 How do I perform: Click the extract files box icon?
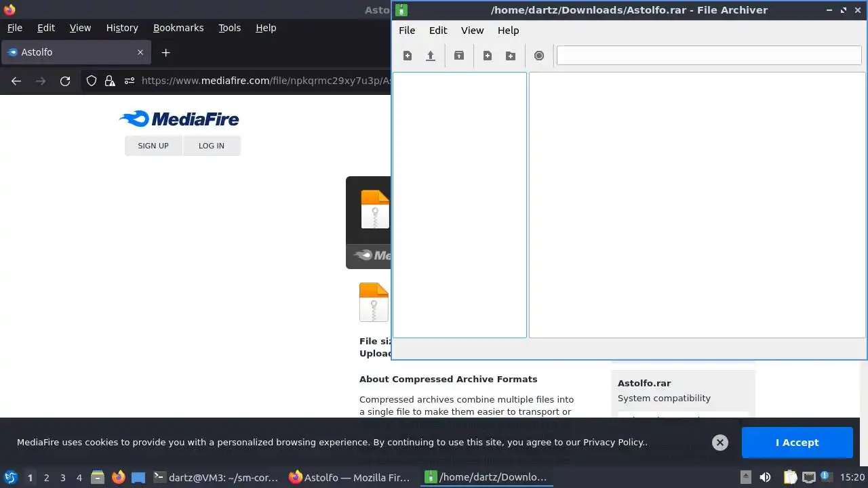click(459, 56)
